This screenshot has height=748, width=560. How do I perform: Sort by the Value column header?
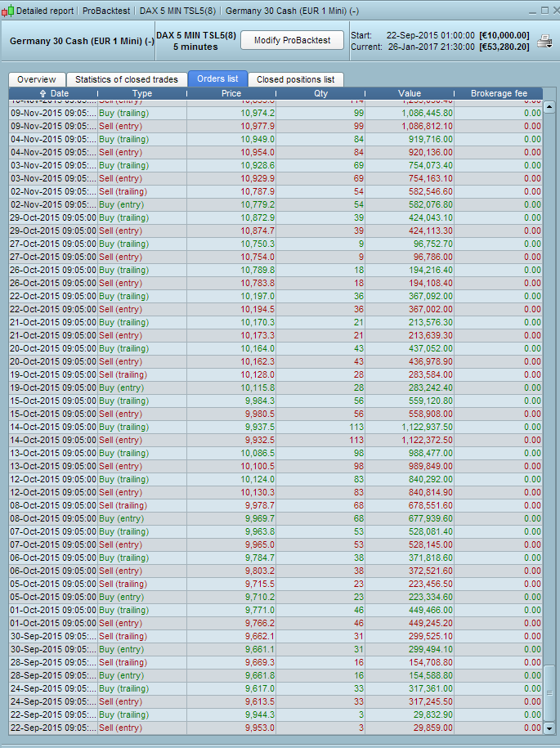click(410, 93)
